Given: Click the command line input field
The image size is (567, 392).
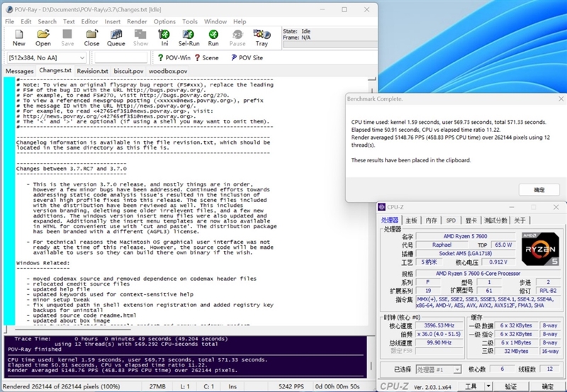Looking at the screenshot, I should pos(119,57).
